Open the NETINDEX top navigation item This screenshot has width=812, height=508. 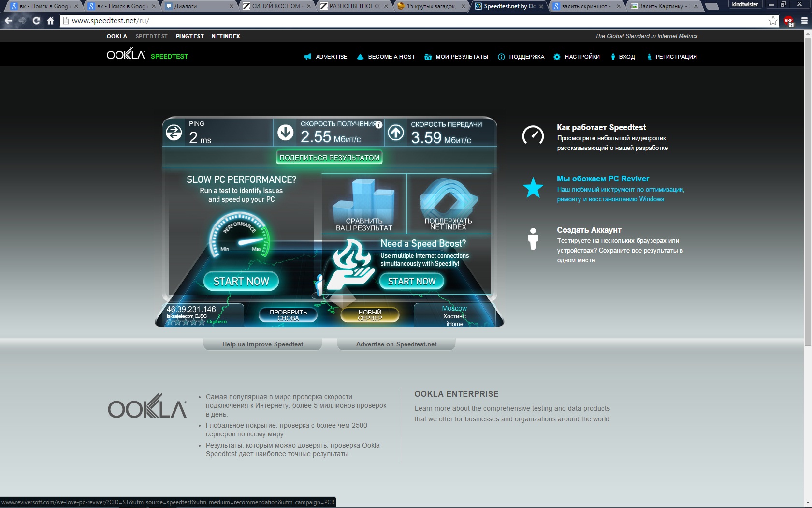pyautogui.click(x=226, y=36)
